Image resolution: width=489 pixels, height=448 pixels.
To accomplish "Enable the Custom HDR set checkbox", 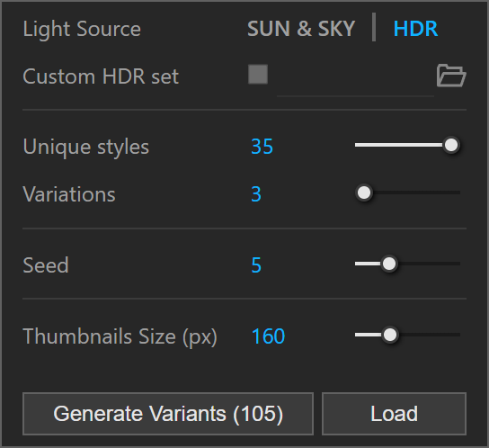I will [x=258, y=75].
